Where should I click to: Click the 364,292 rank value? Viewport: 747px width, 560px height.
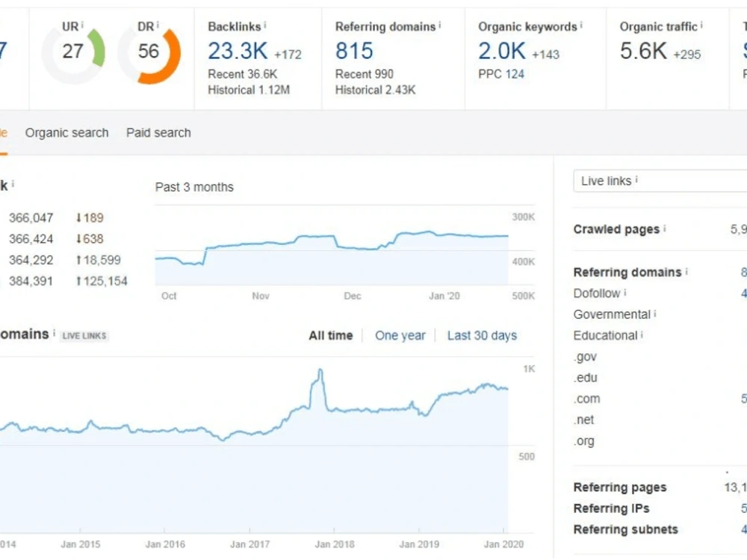(x=31, y=260)
